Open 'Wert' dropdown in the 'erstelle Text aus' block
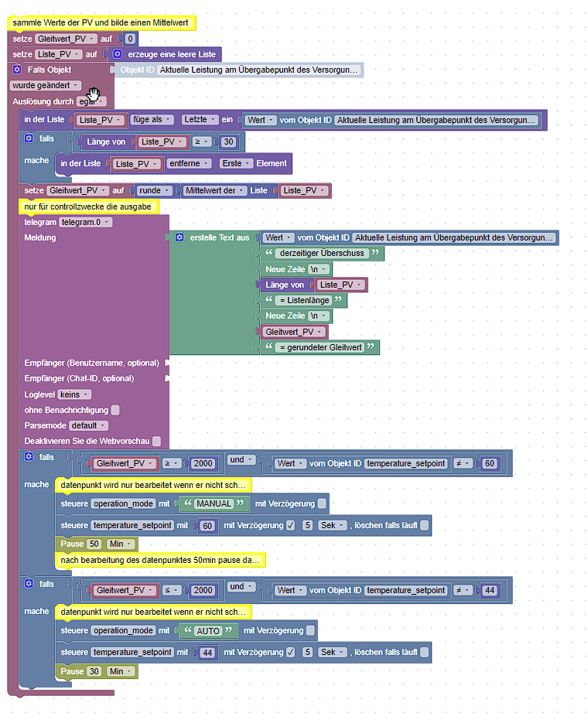The image size is (588, 713). [x=279, y=237]
